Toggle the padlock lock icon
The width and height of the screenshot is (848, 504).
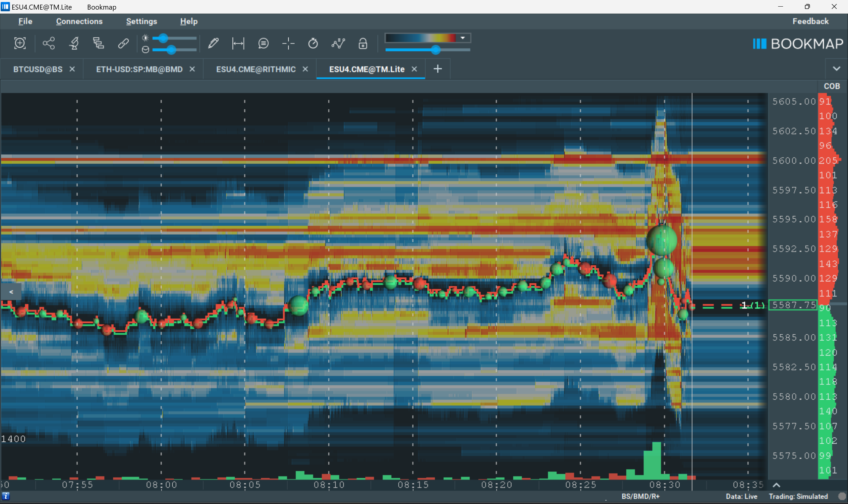click(x=363, y=43)
